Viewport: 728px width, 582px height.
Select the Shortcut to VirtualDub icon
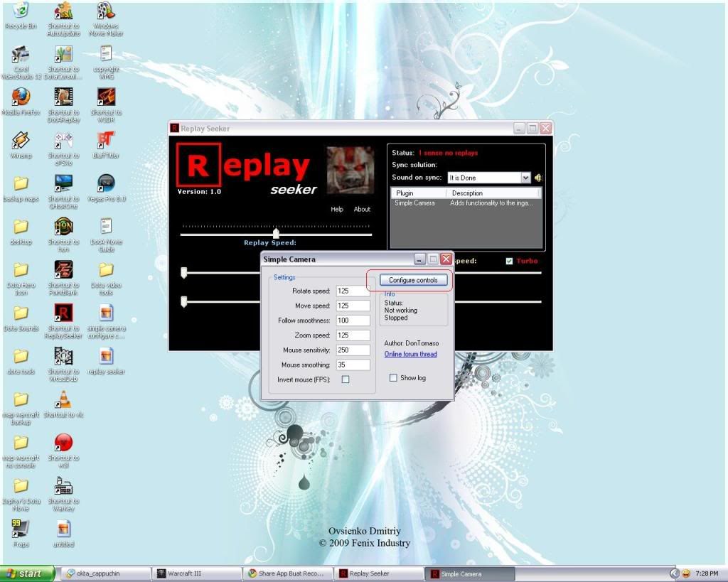click(63, 365)
